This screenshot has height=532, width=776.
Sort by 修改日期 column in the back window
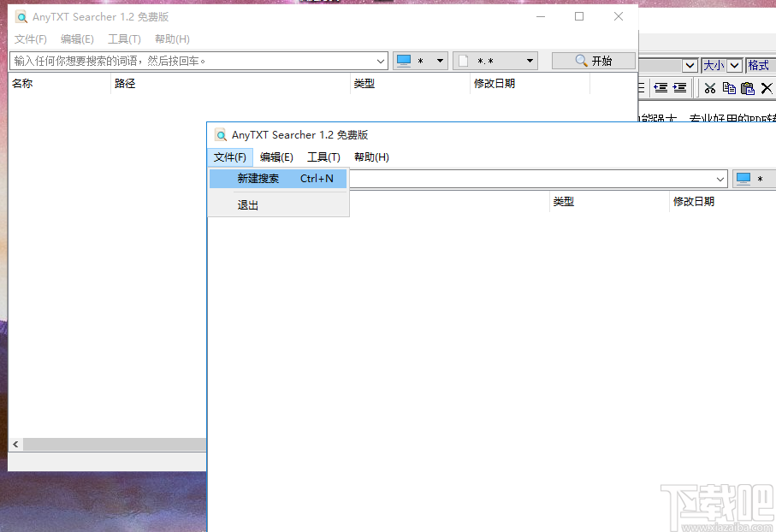click(530, 84)
